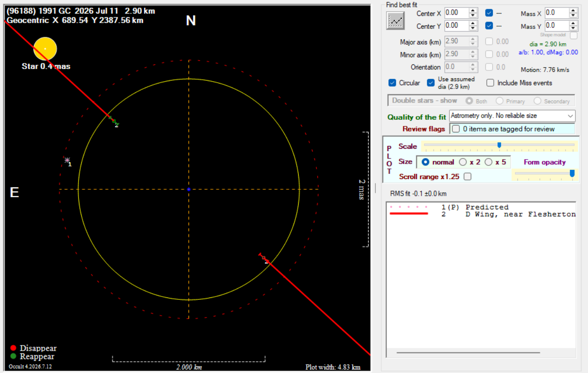Click the 'Motion: 7.76 km/s' text
Viewport: 588px width, 373px height.
[x=545, y=70]
